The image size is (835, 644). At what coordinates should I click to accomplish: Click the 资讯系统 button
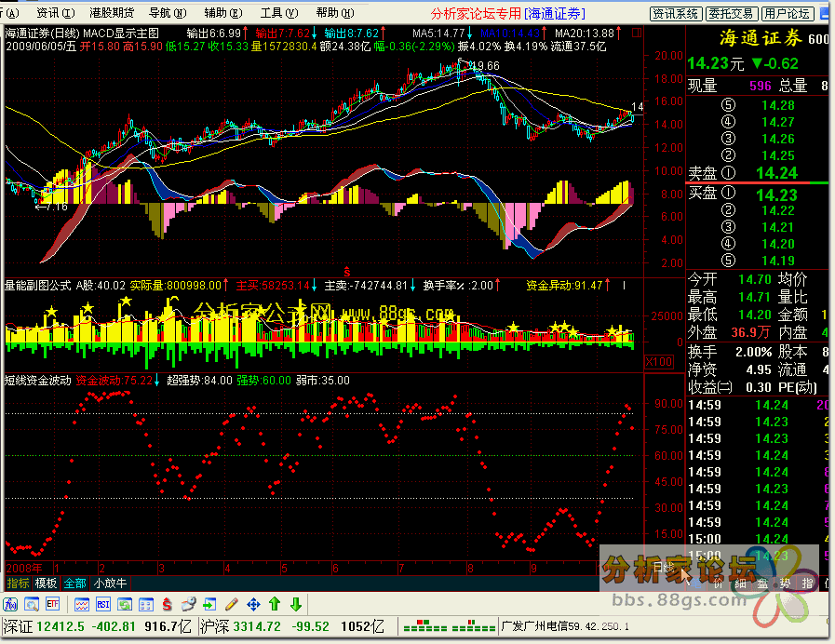pyautogui.click(x=677, y=13)
